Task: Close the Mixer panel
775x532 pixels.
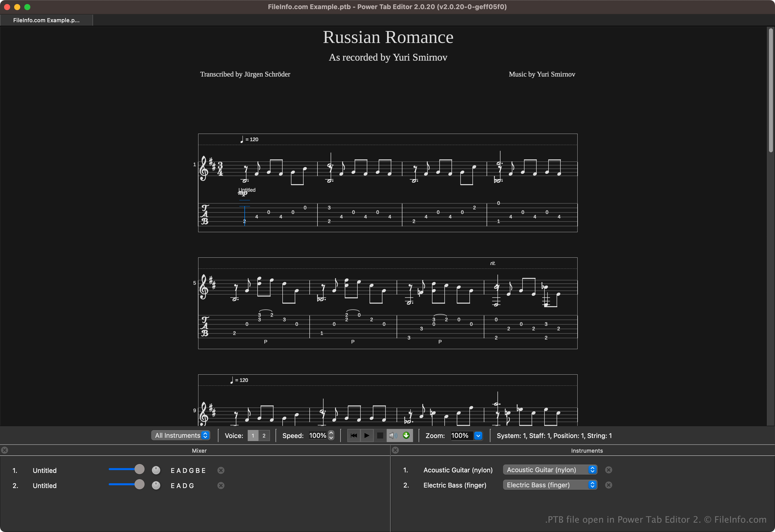Action: (x=5, y=450)
